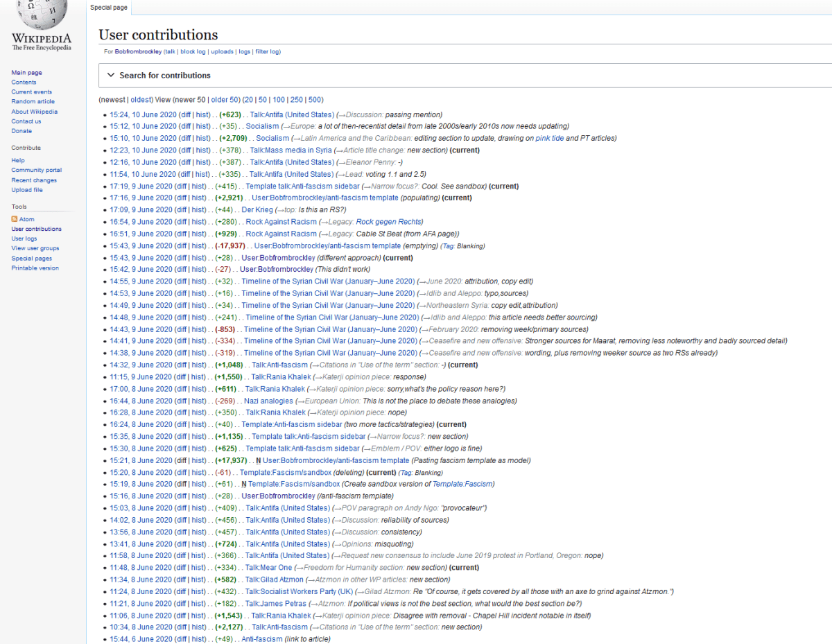The image size is (832, 644).
Task: Open 16:44, 8 June 2020 timestamp
Action: coord(141,401)
